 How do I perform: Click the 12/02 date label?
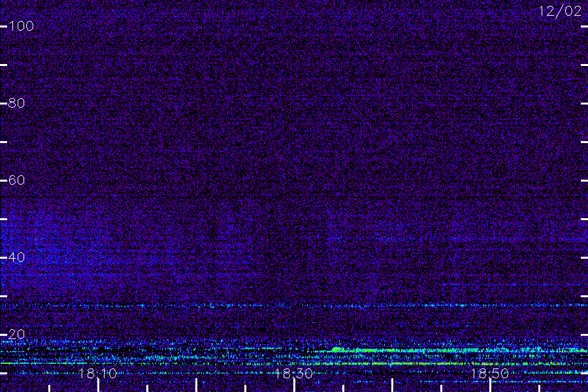(x=560, y=11)
